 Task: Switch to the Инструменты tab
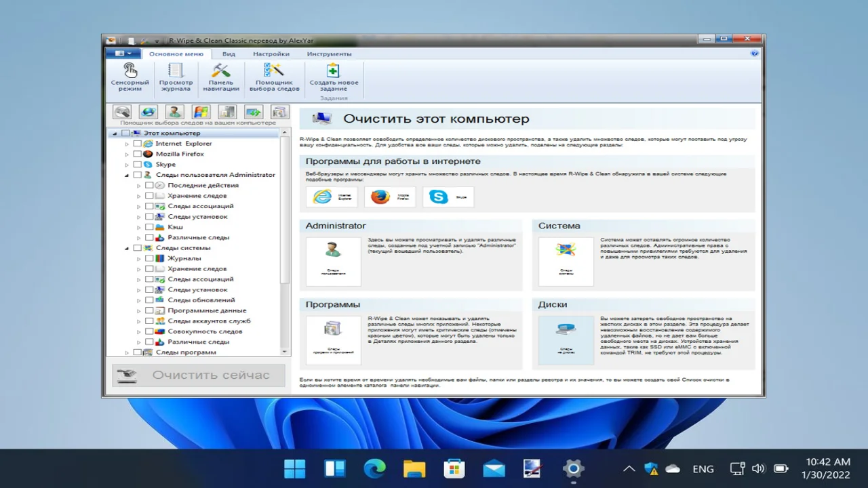tap(329, 54)
